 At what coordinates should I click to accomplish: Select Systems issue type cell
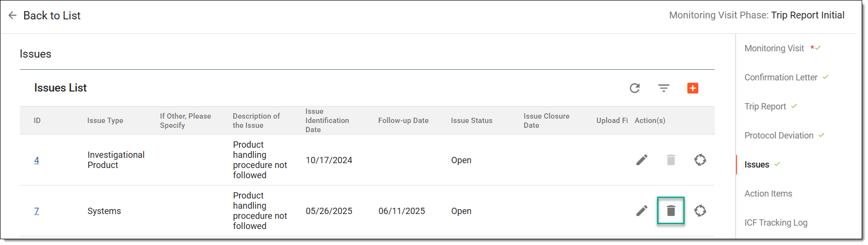click(104, 211)
